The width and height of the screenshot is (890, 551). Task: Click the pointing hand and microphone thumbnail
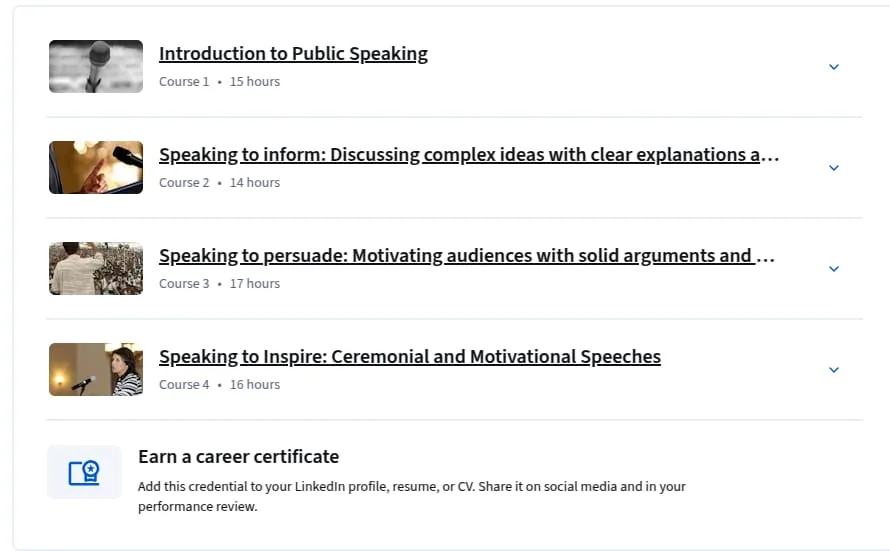pyautogui.click(x=96, y=167)
